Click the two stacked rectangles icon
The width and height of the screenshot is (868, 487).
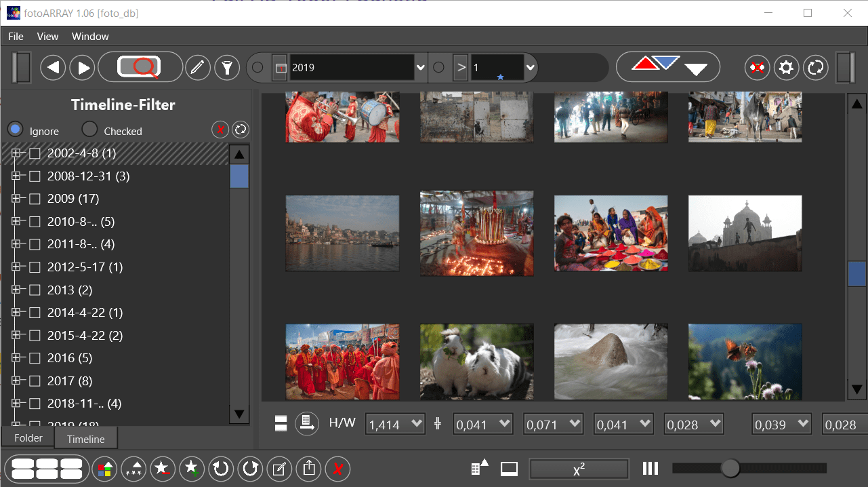[x=281, y=424]
